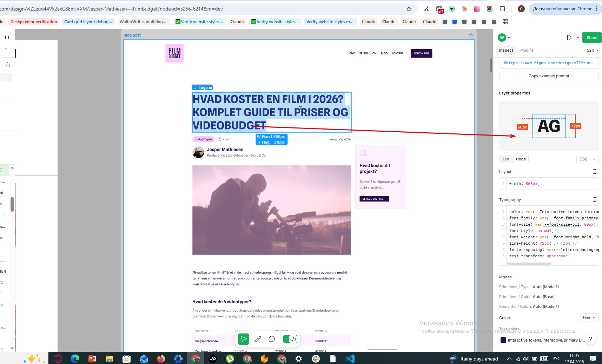Switch to the Plugins tab
The height and width of the screenshot is (364, 602).
pyautogui.click(x=527, y=50)
